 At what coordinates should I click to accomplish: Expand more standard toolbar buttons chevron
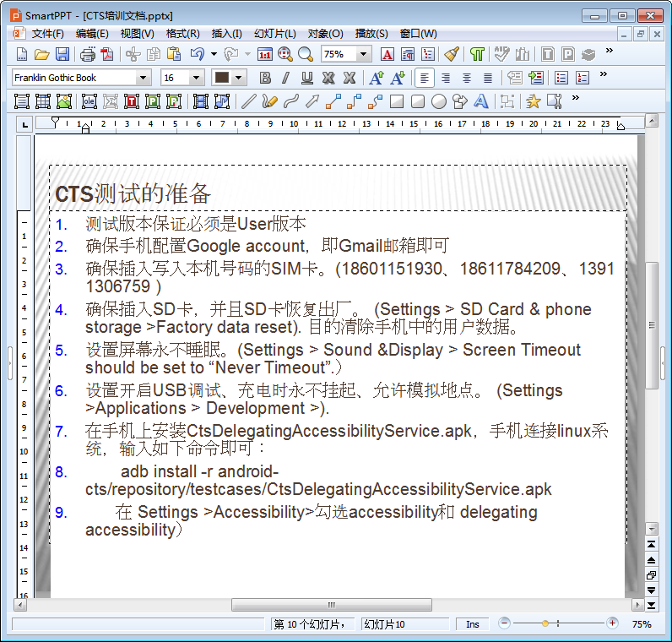pos(609,51)
